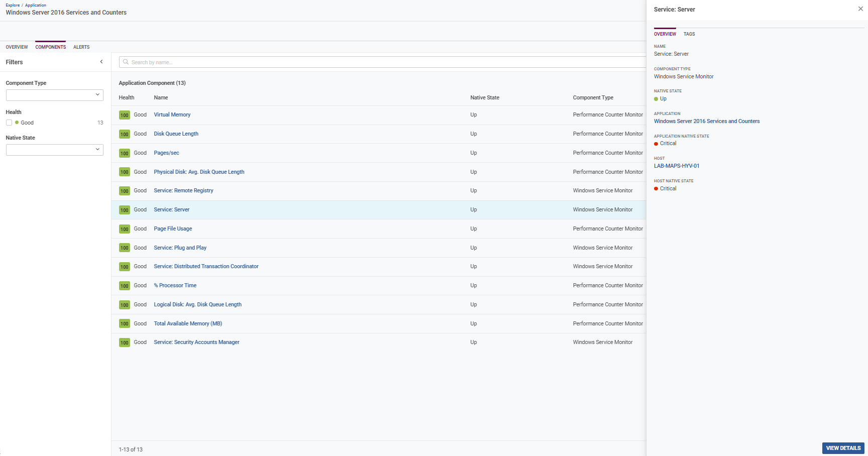Viewport: 868px width, 456px height.
Task: Open the LAB-MAPS-HYV-01 host link
Action: point(676,166)
